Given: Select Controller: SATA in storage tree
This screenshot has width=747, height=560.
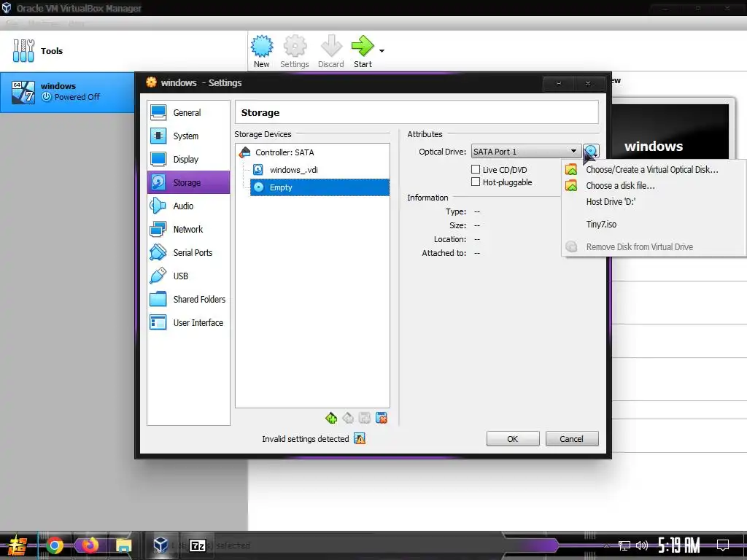Looking at the screenshot, I should (x=285, y=152).
